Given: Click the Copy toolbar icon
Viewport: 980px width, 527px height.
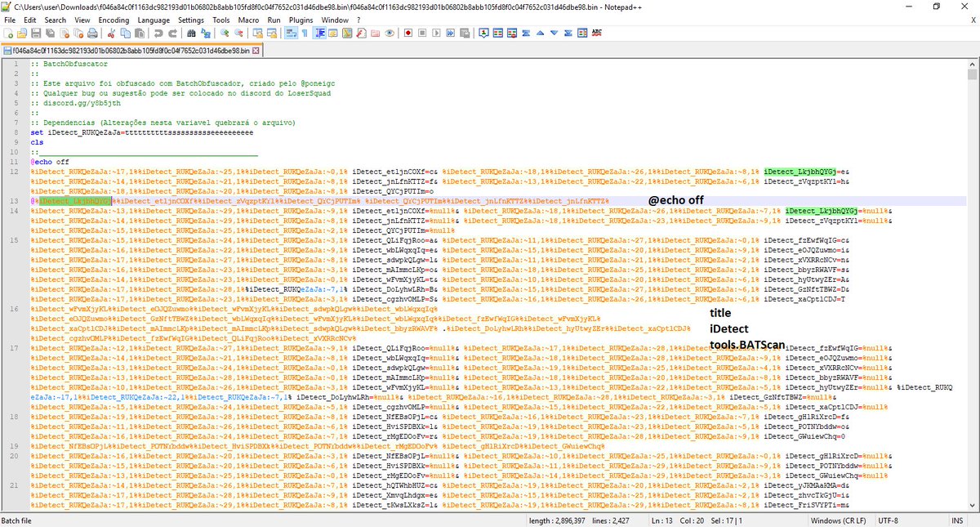Looking at the screenshot, I should pyautogui.click(x=125, y=33).
